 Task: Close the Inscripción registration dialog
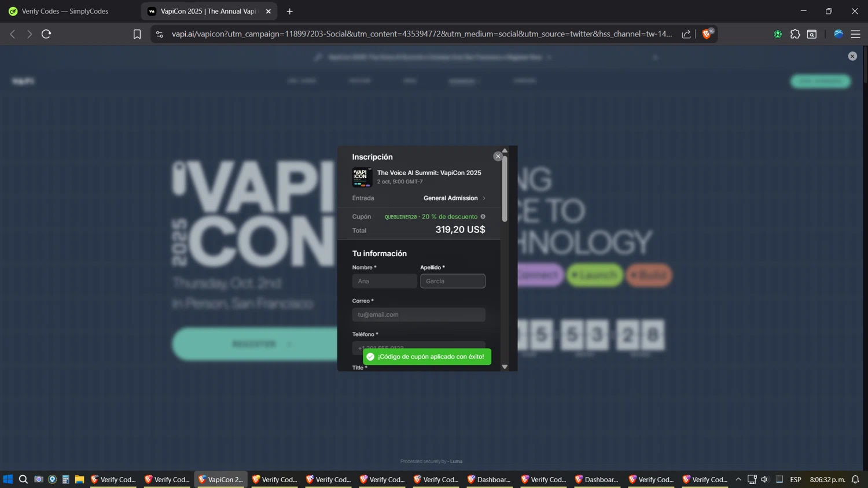(x=498, y=156)
